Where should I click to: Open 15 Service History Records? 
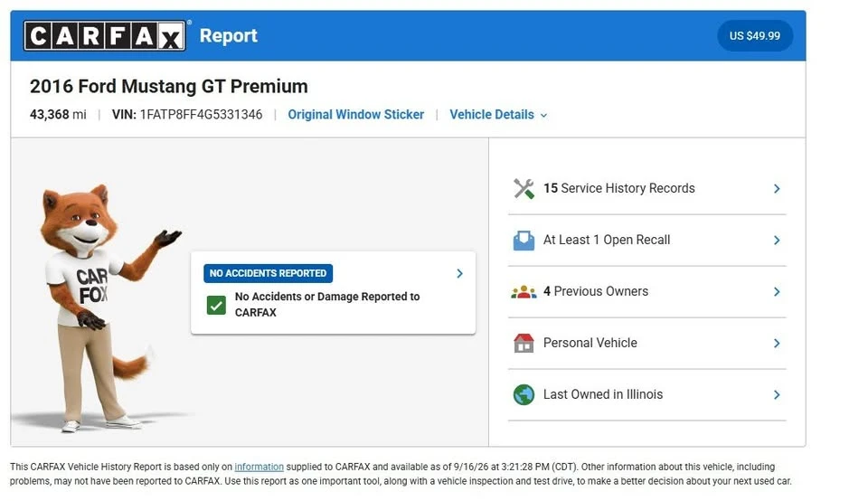pyautogui.click(x=646, y=189)
